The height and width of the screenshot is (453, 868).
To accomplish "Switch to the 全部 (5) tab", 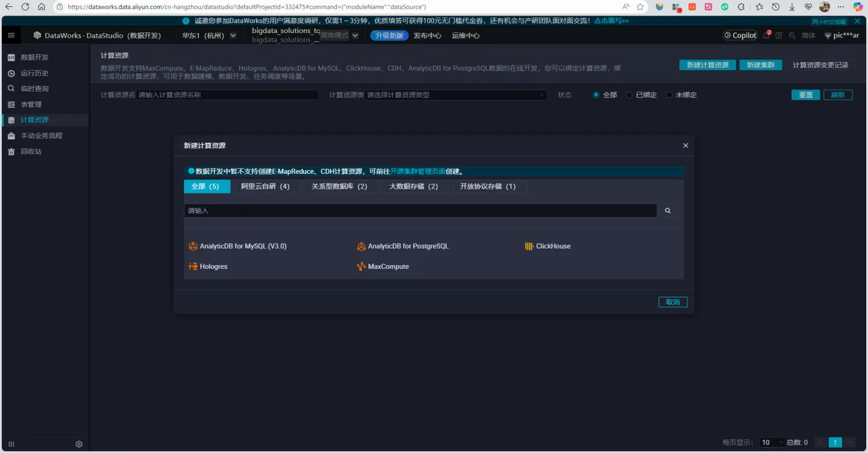I will pyautogui.click(x=207, y=186).
